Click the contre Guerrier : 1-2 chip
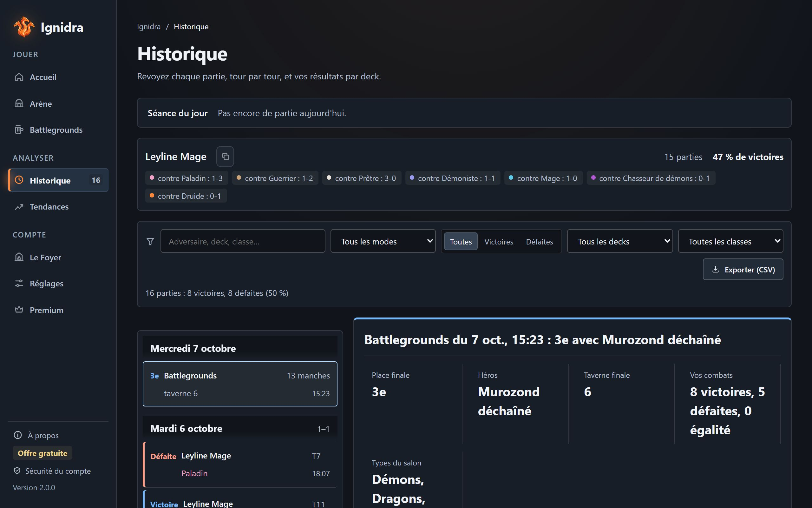812x508 pixels. click(275, 178)
